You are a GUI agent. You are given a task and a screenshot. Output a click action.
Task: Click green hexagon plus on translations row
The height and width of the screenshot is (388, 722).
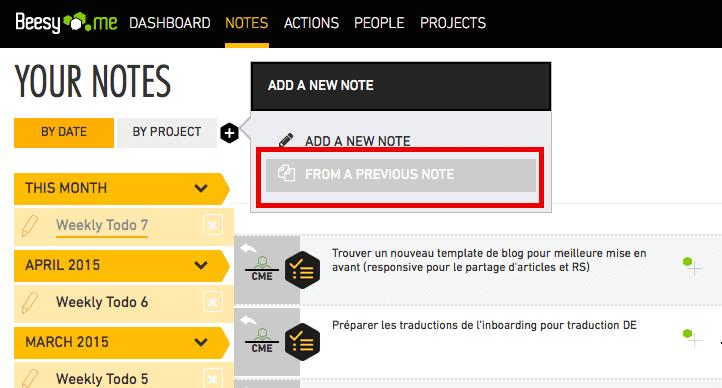click(x=692, y=337)
